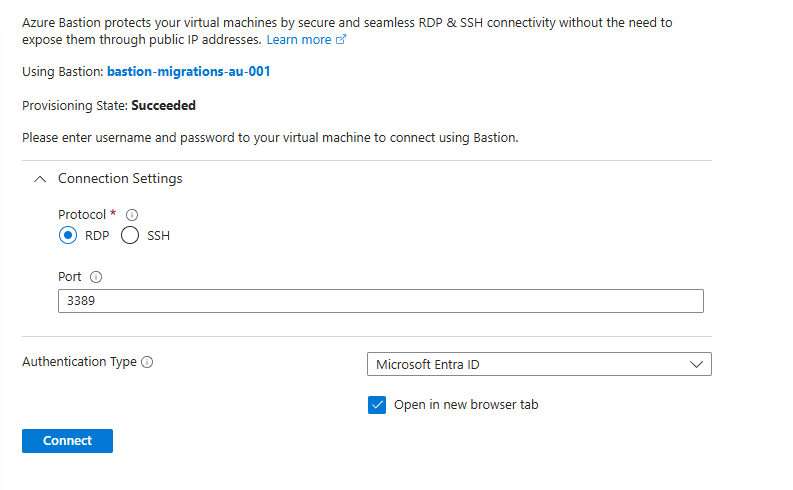
Task: Click the SSH label text
Action: coord(158,236)
